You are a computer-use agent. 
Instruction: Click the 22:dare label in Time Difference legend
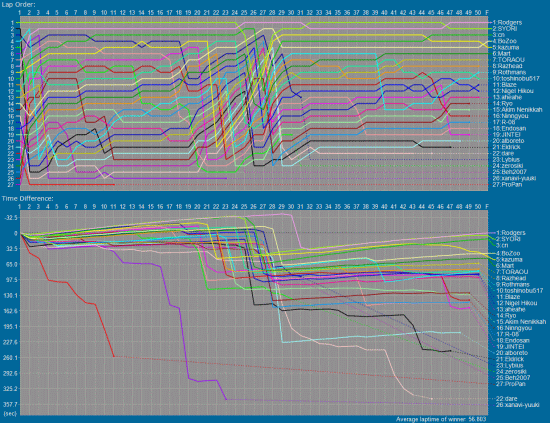506,398
